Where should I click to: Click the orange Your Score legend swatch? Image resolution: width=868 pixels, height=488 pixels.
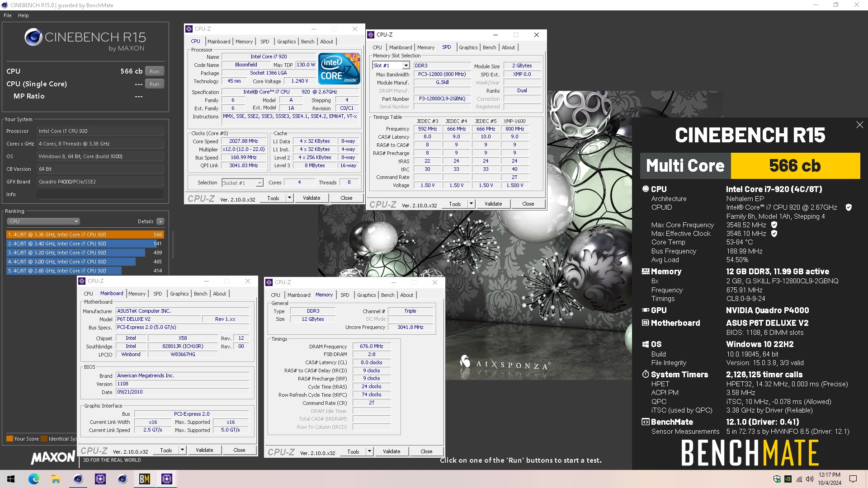tap(9, 439)
